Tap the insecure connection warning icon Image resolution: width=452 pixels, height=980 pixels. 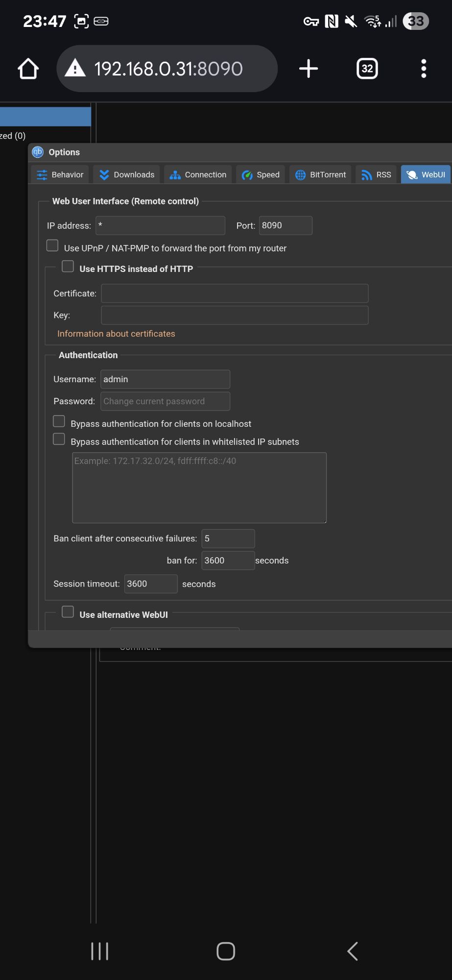click(75, 69)
